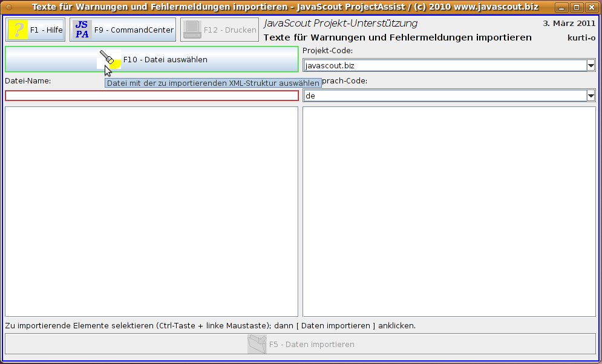Click the folder icon on the import button
602x364 pixels.
pos(257,344)
